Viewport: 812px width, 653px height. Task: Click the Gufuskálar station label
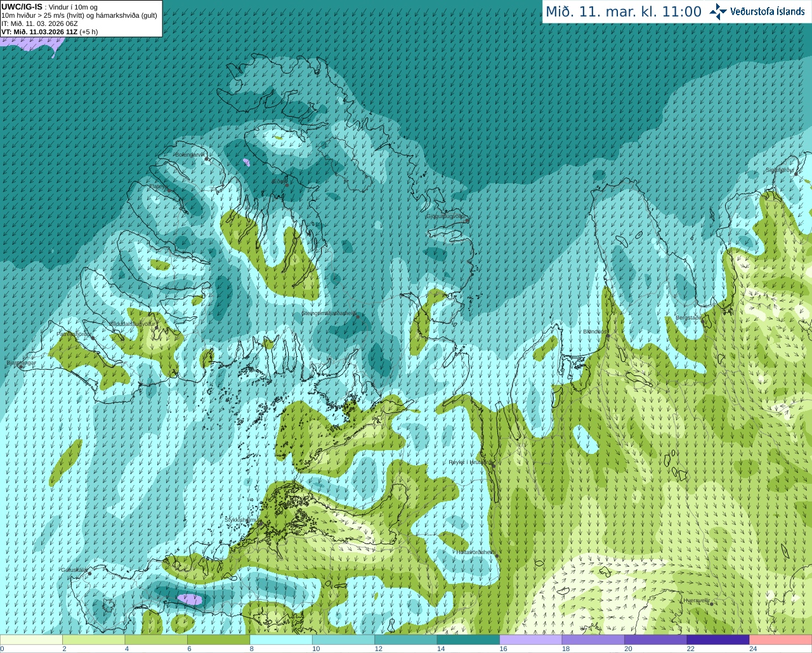74,569
